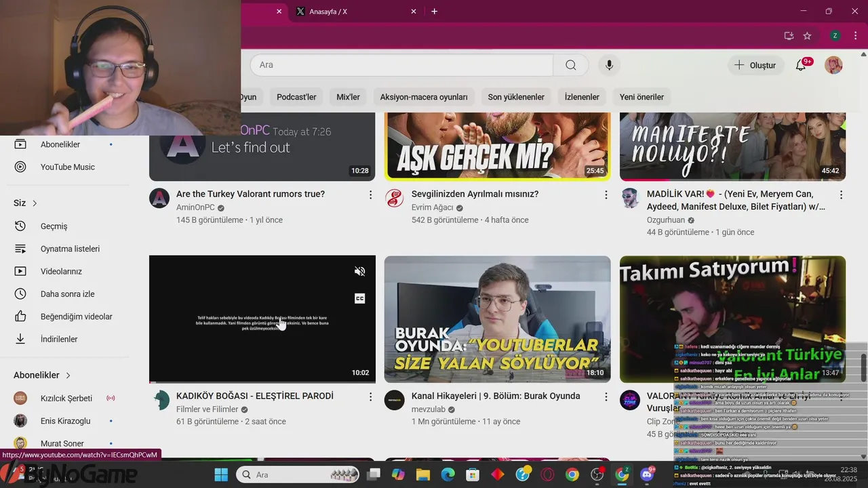Open 'KADIKÖY BOĞASI - ELEŞTİREL PARODİ' title
This screenshot has height=488, width=868.
pyautogui.click(x=255, y=396)
